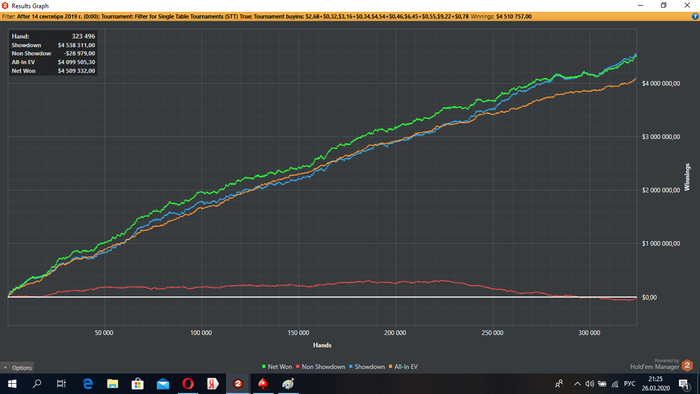Switch to Hold'em Manager 2 in the taskbar
Screen dimensions: 700x394
(238, 384)
